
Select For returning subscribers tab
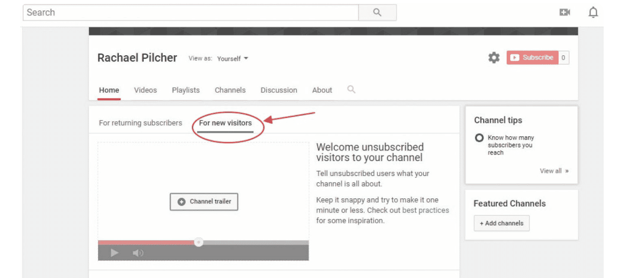click(x=140, y=123)
